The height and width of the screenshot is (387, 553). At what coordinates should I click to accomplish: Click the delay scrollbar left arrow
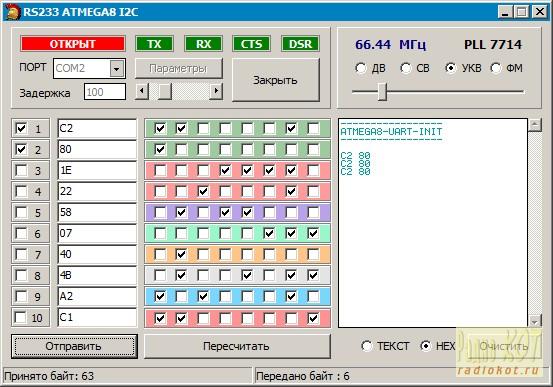[x=142, y=91]
